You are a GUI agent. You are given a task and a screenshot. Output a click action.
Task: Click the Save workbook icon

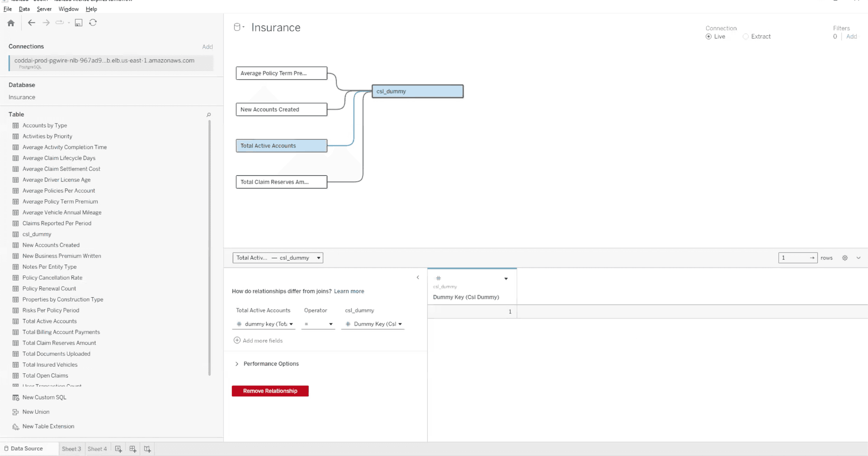tap(78, 23)
